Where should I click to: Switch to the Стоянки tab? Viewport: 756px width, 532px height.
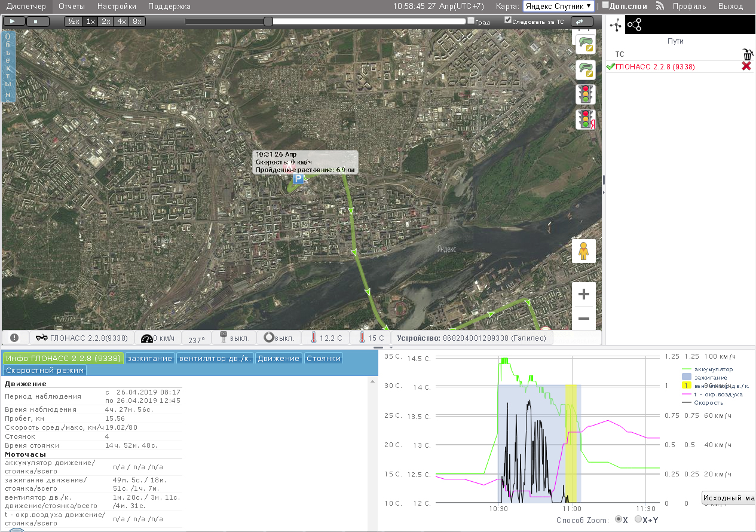click(323, 358)
